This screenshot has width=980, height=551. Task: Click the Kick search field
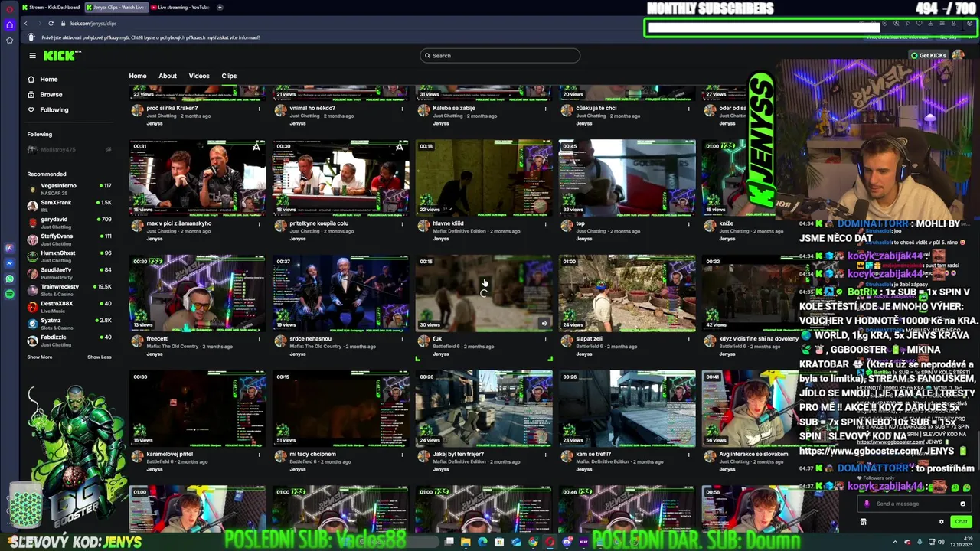pos(500,55)
